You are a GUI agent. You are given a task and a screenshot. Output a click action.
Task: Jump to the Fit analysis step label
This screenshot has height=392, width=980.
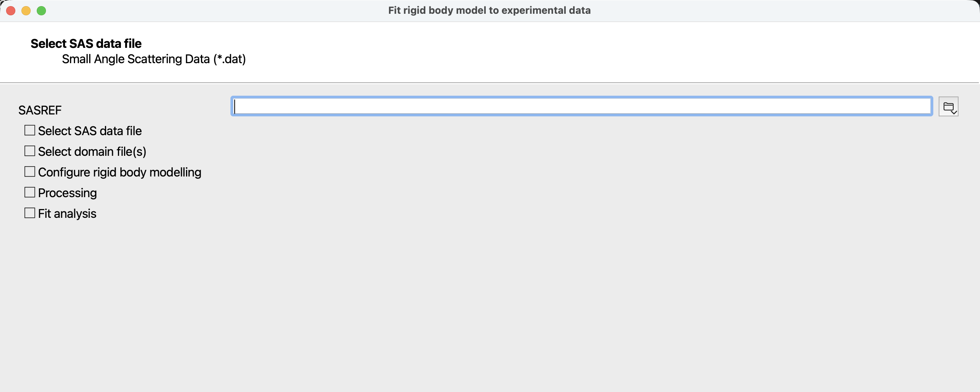67,214
